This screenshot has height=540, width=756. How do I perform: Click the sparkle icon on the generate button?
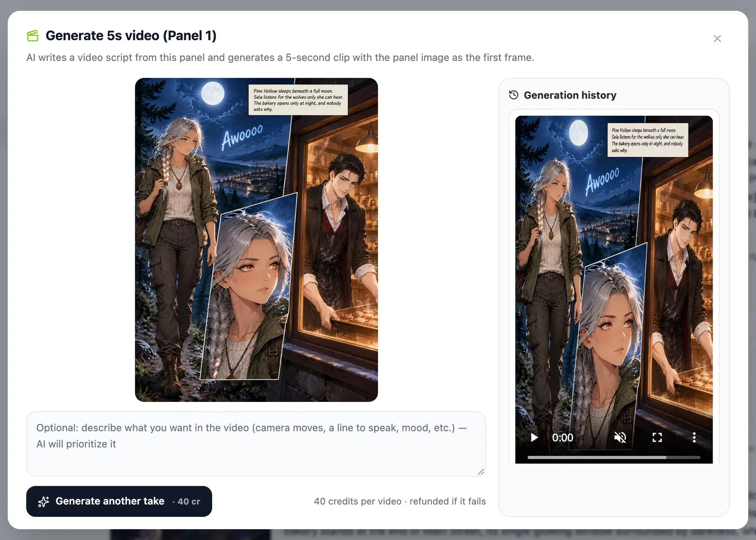click(43, 502)
